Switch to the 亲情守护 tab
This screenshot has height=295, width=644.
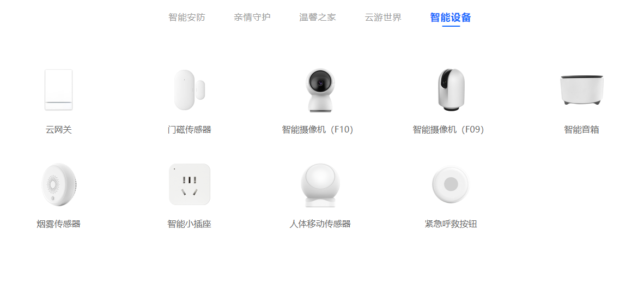pos(252,17)
